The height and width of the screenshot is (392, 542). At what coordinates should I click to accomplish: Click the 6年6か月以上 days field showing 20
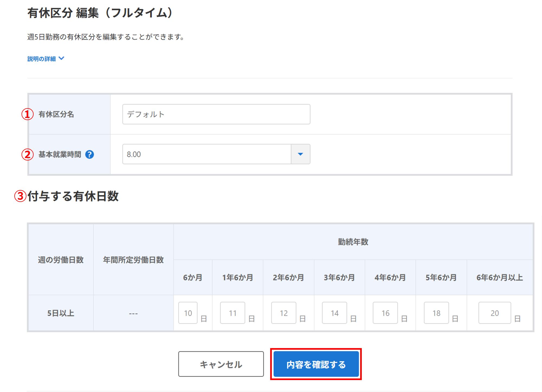pyautogui.click(x=494, y=313)
